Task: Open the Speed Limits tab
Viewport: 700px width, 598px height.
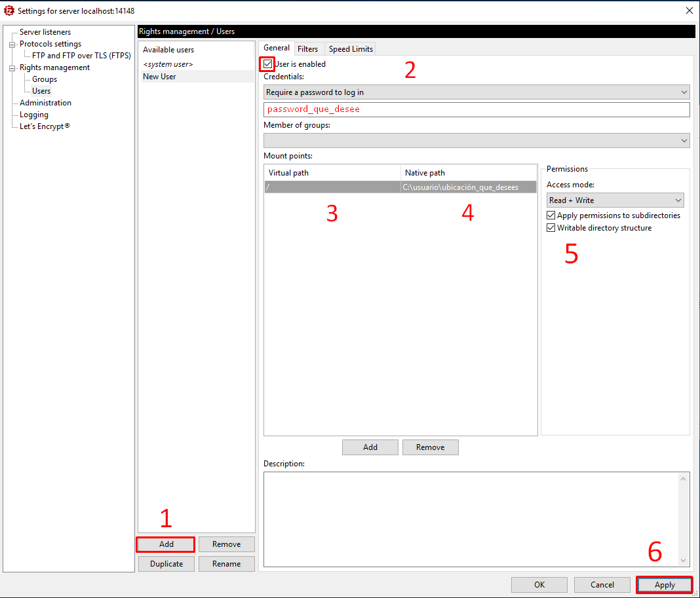Action: point(350,48)
